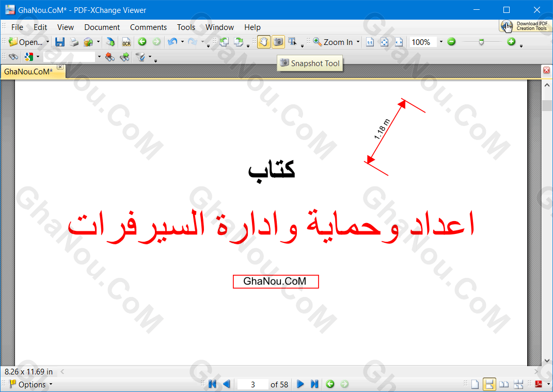
Task: Jump to the first page
Action: [x=212, y=384]
